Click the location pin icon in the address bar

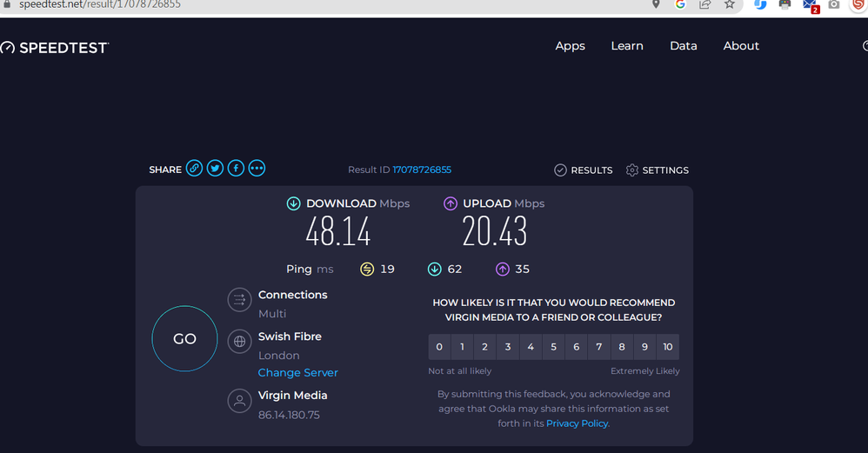656,4
